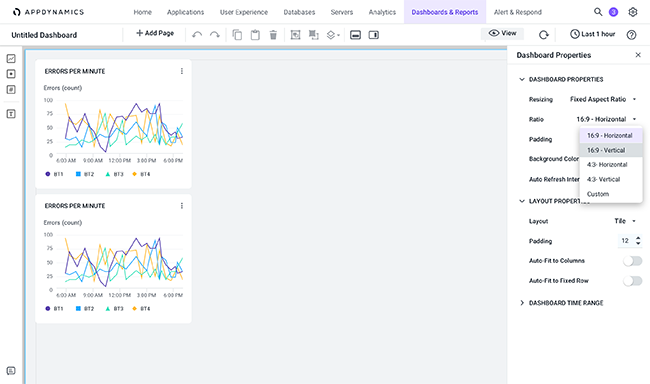Open the help question mark icon
Screen dimensions: 650x384
coord(631,35)
